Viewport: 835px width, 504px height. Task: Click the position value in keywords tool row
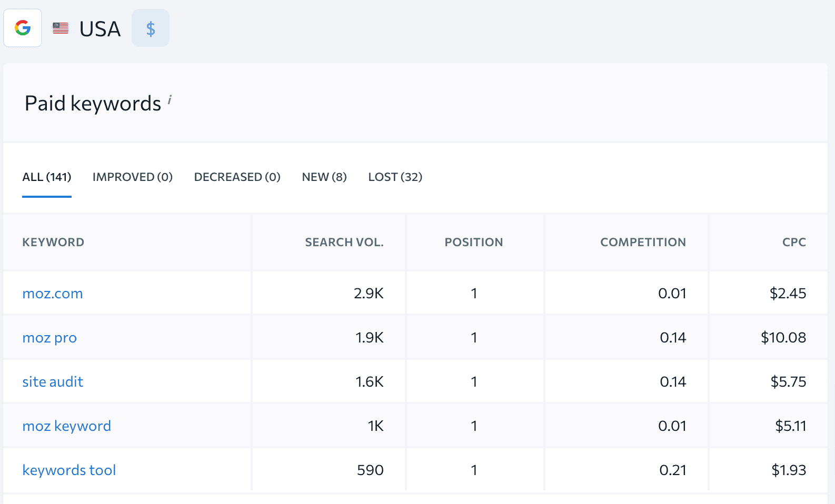point(474,470)
